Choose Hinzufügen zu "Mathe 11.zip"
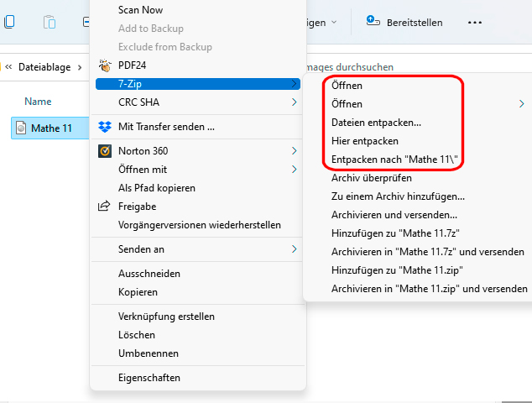532x403 pixels. (398, 270)
